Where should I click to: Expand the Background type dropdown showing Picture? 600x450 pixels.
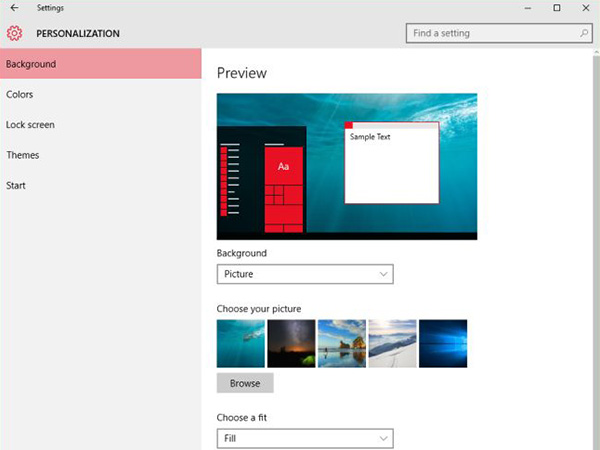pos(305,274)
